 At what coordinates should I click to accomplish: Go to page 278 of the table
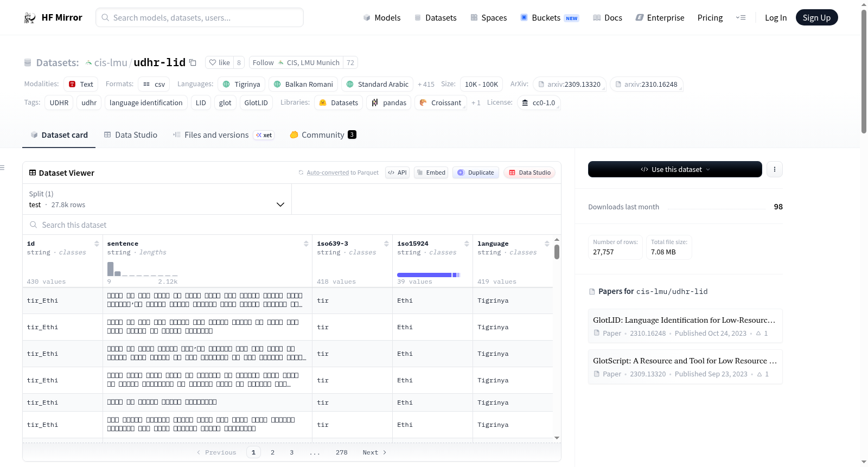click(x=342, y=452)
